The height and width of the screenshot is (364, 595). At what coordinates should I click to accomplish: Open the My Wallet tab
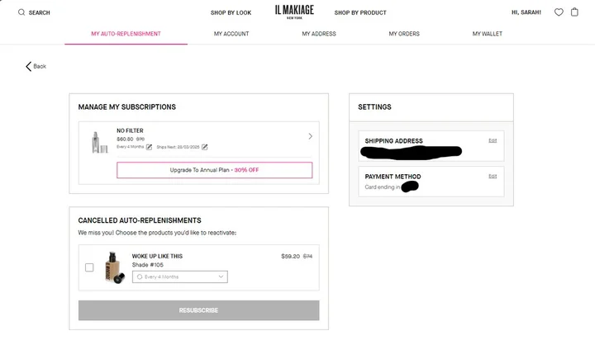488,34
